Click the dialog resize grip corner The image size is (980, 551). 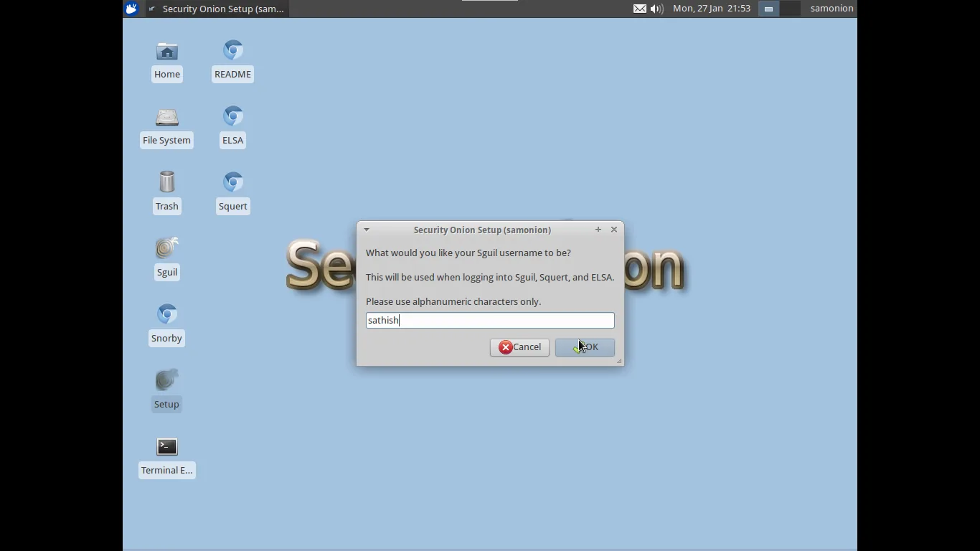click(x=619, y=361)
